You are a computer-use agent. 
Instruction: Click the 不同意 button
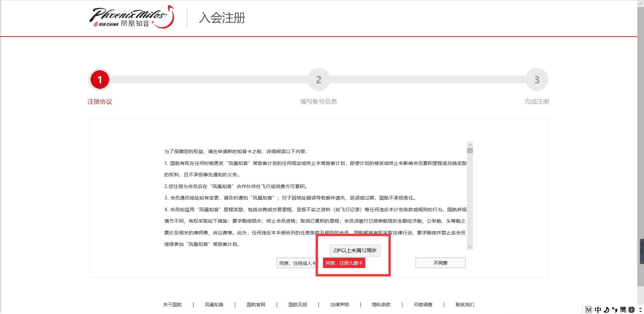440,263
